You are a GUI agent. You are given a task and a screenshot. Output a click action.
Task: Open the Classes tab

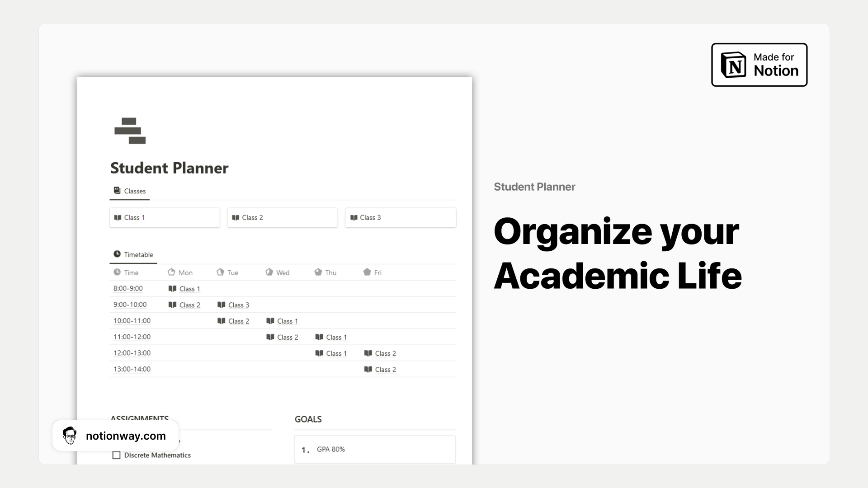click(130, 191)
